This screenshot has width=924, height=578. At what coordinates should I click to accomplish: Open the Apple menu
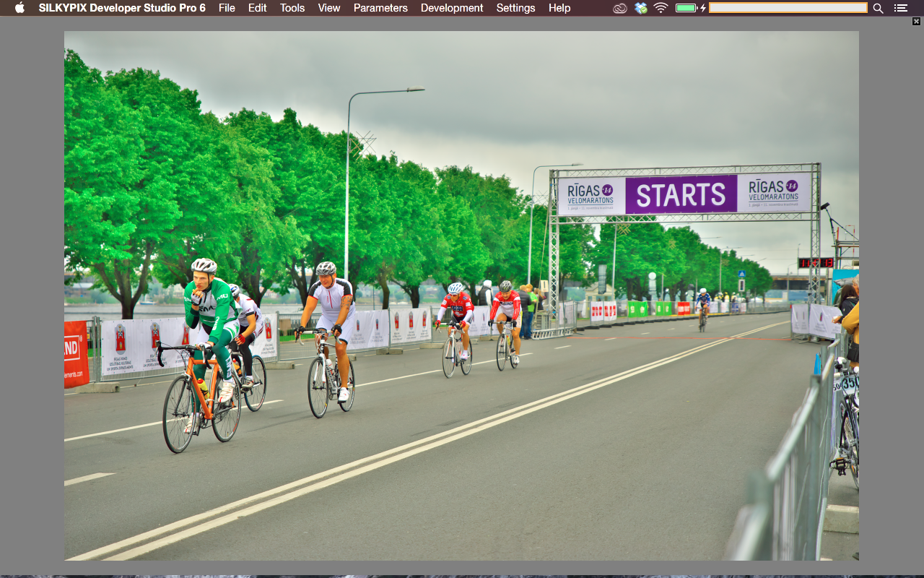coord(19,8)
